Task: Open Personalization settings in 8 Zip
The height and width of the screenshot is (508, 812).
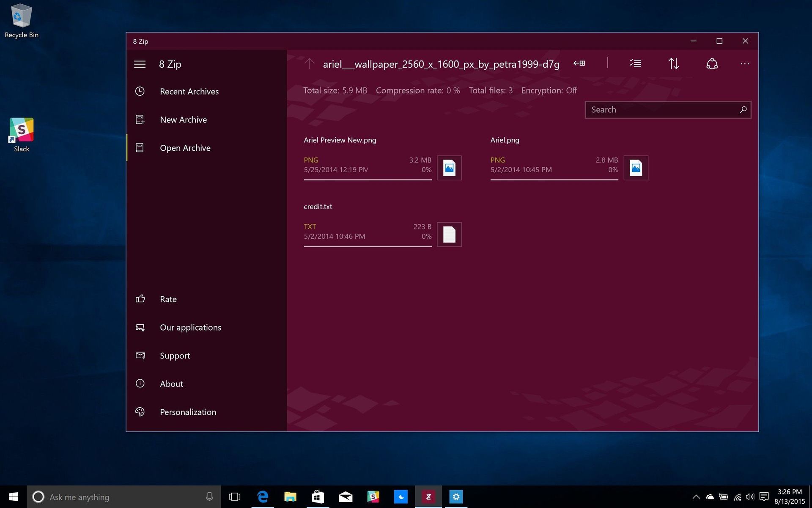Action: coord(188,411)
